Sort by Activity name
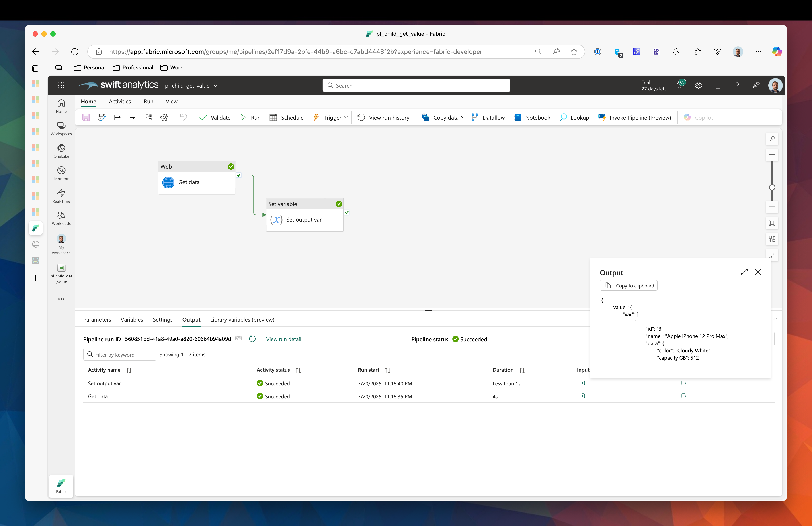812x526 pixels. 129,370
